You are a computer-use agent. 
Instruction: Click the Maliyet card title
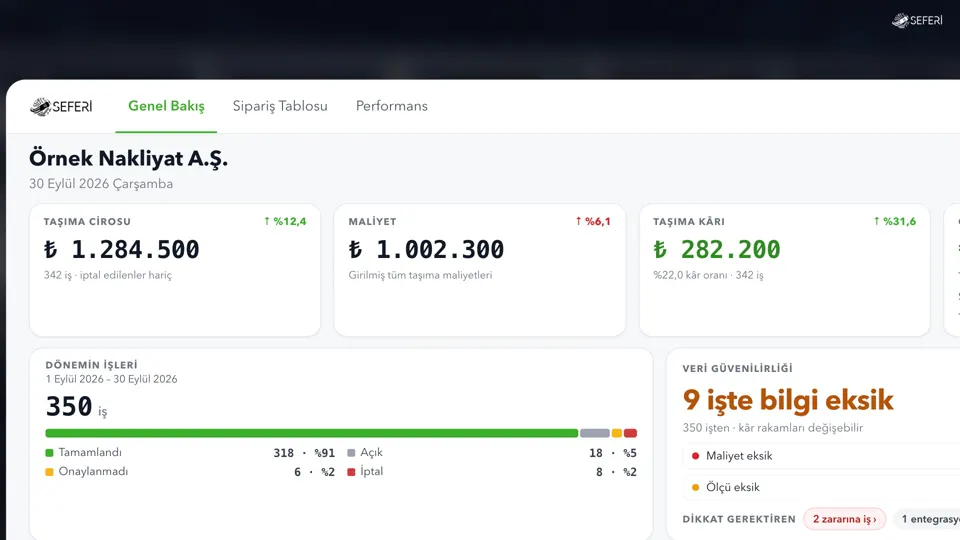point(372,221)
